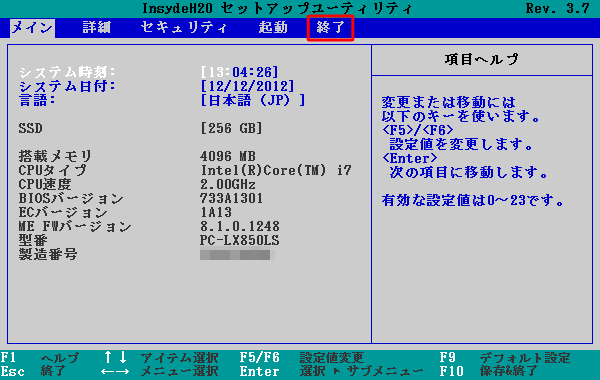The height and width of the screenshot is (380, 600).
Task: Click the 有効な設定値は0～23です。 help line
Action: pos(473,200)
